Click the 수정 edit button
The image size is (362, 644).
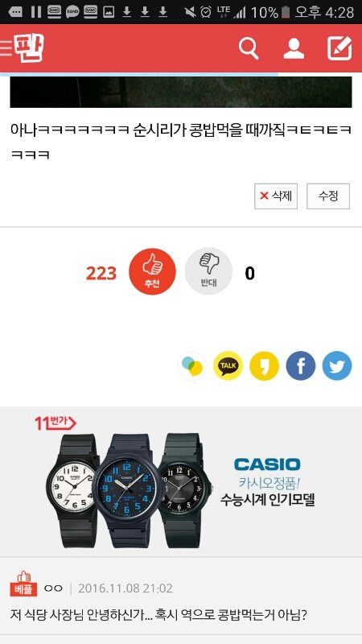(x=328, y=196)
